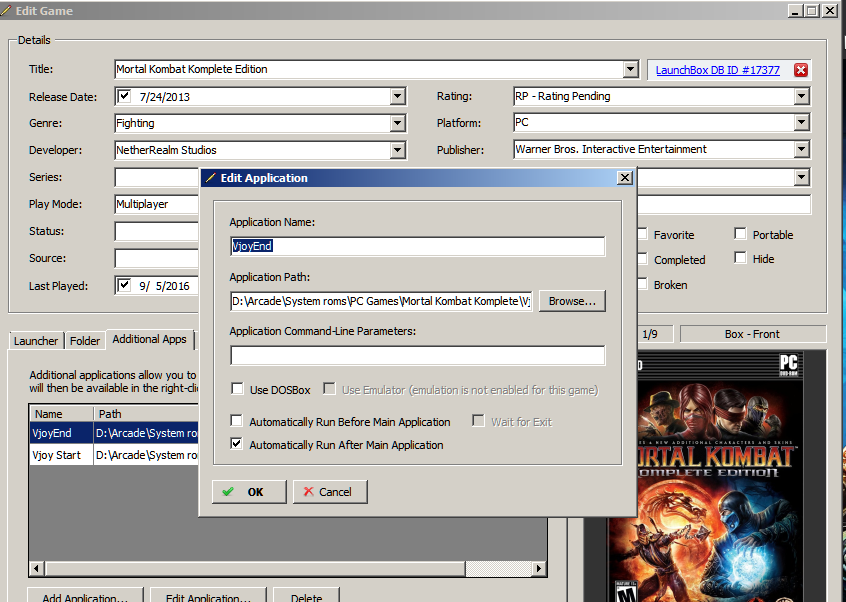The height and width of the screenshot is (602, 846).
Task: Enable the Use DOSBox checkbox
Action: pyautogui.click(x=237, y=389)
